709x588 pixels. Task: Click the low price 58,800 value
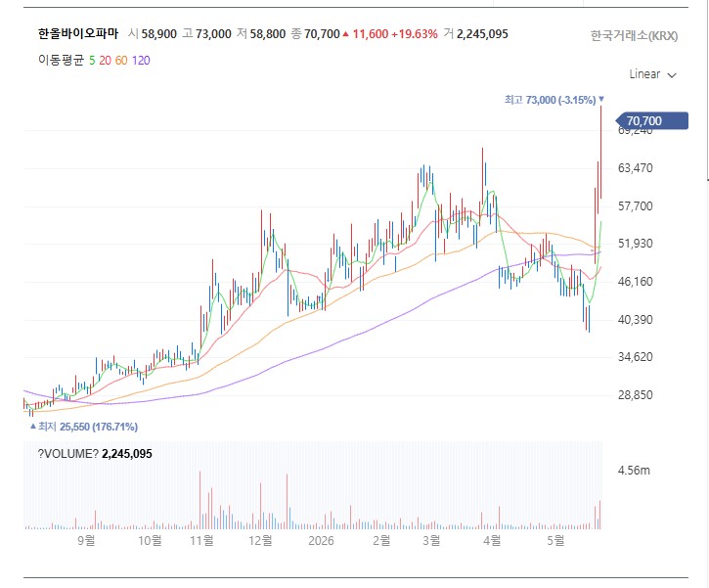point(268,34)
